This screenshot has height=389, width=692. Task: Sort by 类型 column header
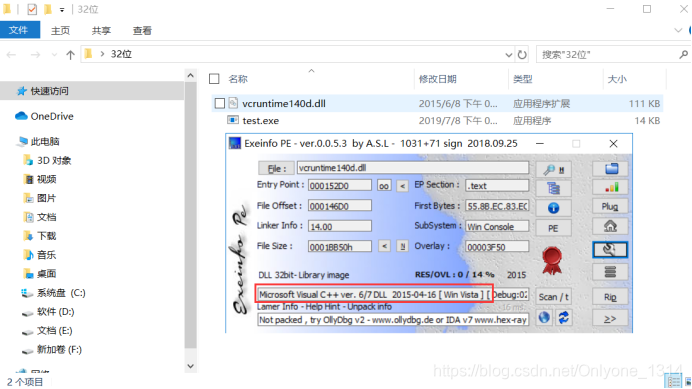523,79
